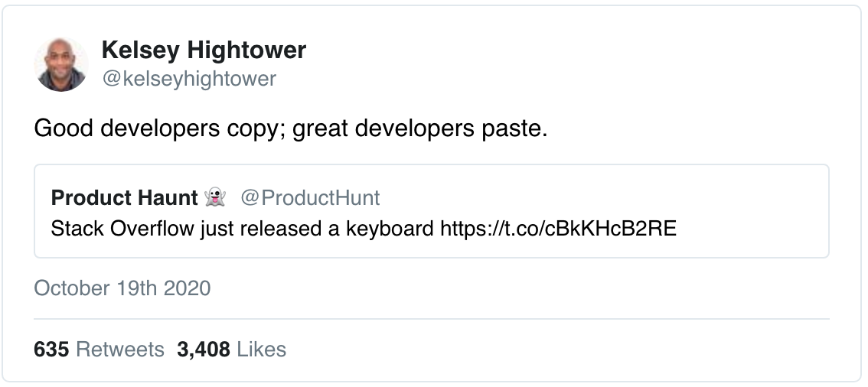Click the phrase "great developers paste."
The image size is (868, 387).
420,128
